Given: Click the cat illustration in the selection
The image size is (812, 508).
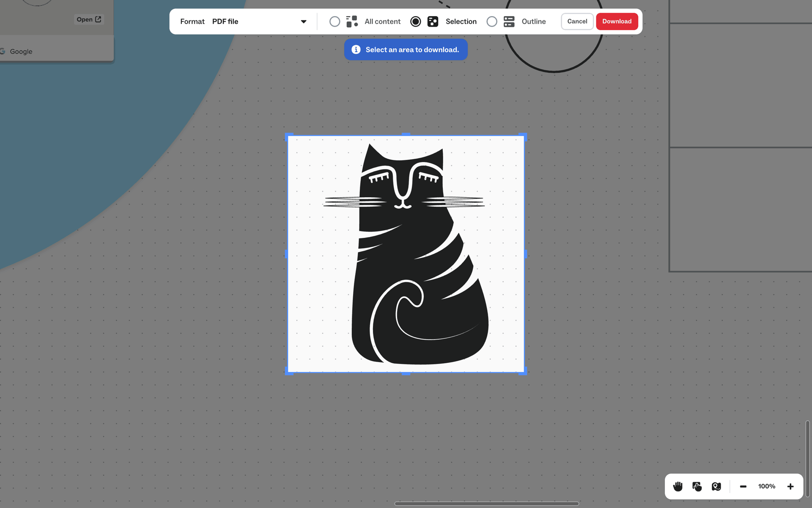Looking at the screenshot, I should [x=405, y=254].
